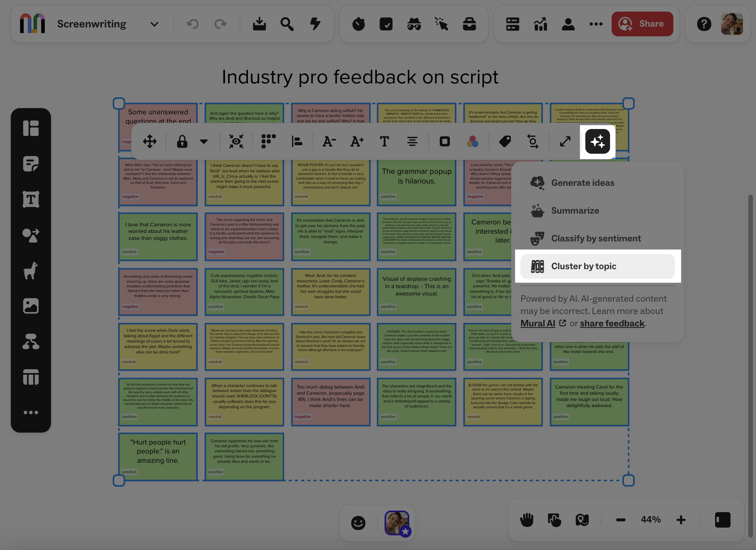Click the tag icon in selection toolbar
Image resolution: width=756 pixels, height=550 pixels.
(x=505, y=141)
